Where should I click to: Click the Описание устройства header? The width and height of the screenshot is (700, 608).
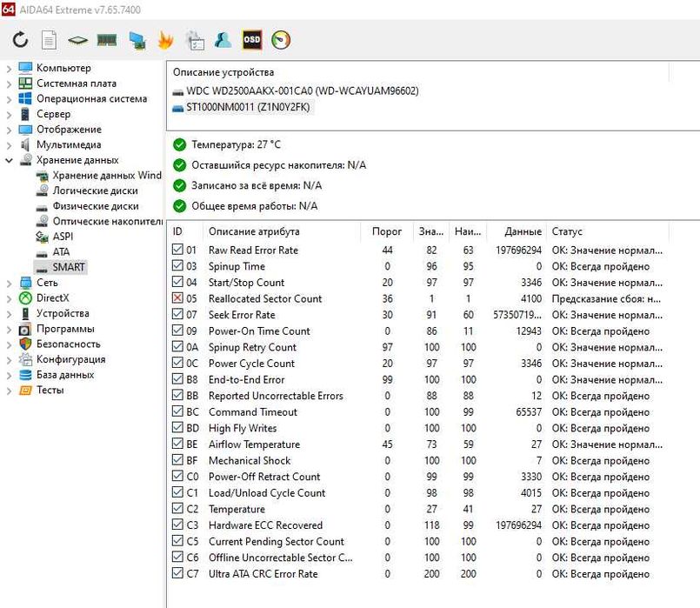click(223, 72)
